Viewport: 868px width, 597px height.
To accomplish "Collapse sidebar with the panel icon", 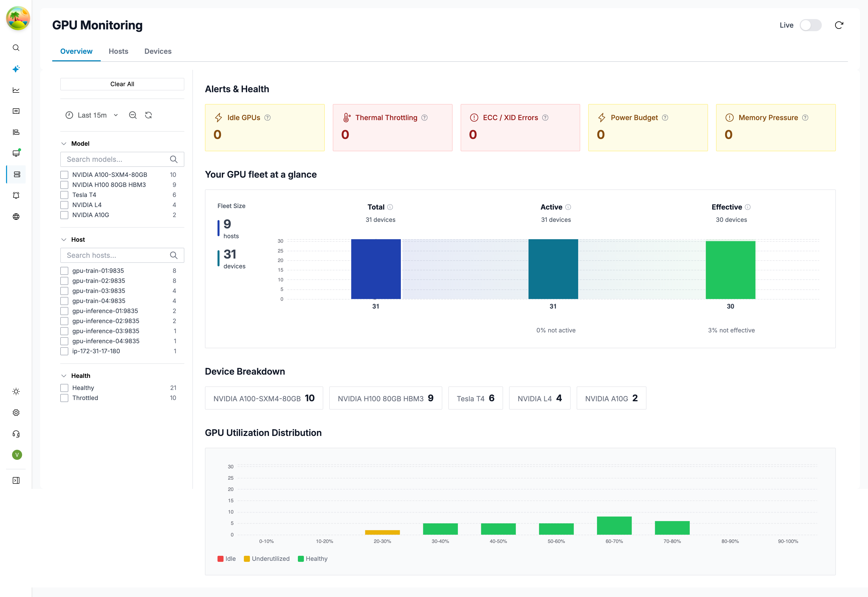I will (16, 480).
